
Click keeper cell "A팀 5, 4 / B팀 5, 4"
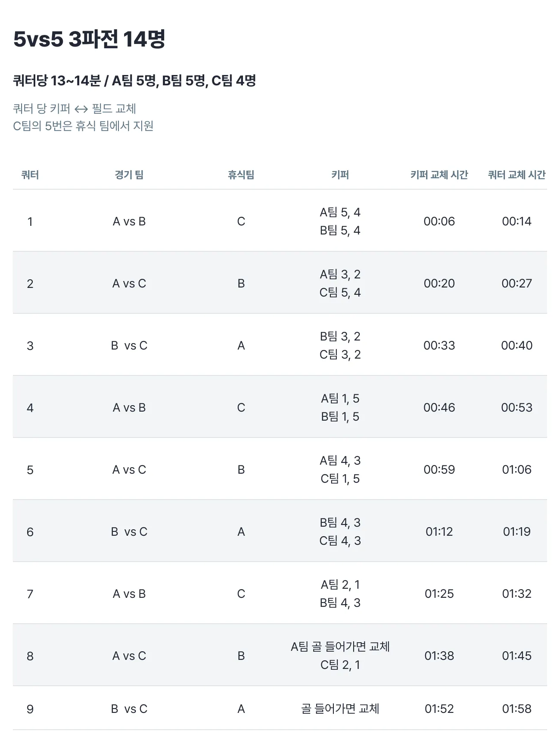340,221
